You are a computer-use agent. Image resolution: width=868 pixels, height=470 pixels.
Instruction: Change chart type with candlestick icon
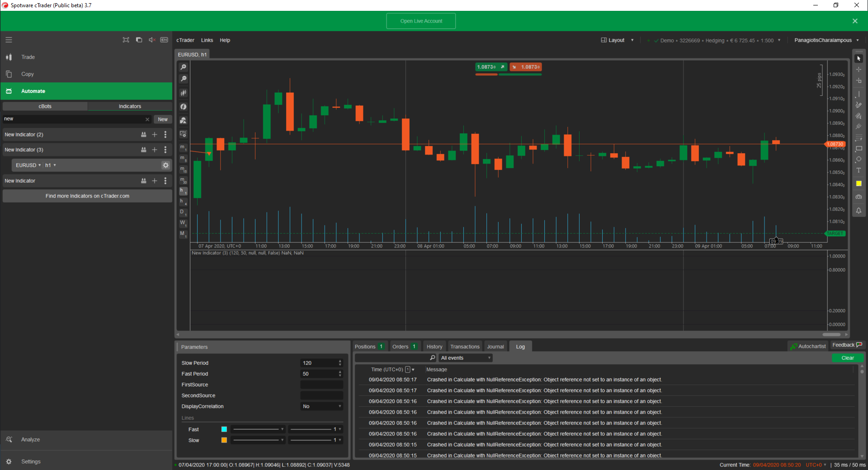pos(184,93)
